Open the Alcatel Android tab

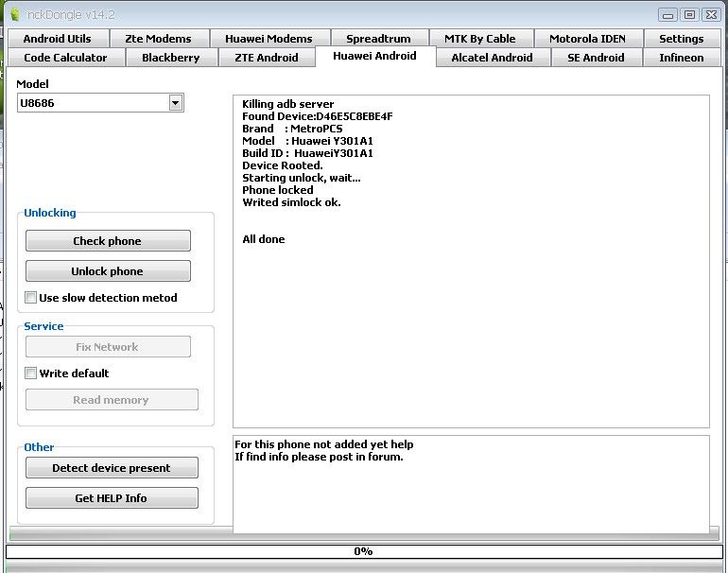492,58
